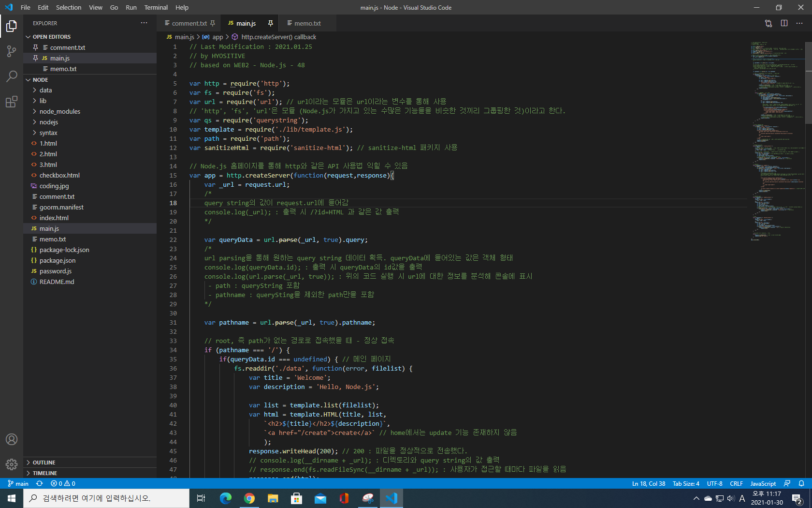The image size is (812, 508).
Task: Expand the OUTLINE panel
Action: (90, 463)
